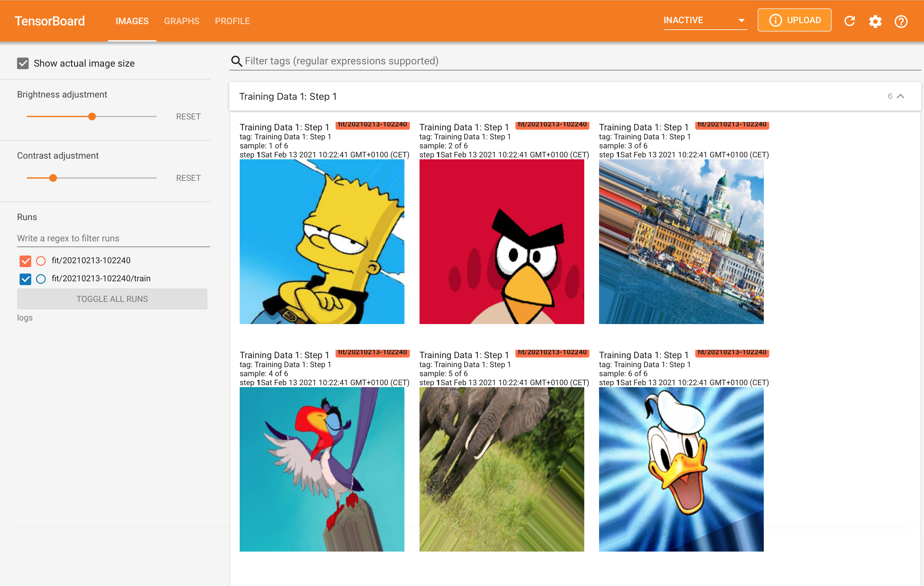Reset the brightness adjustment
Screen dimensions: 924x586
tap(188, 117)
